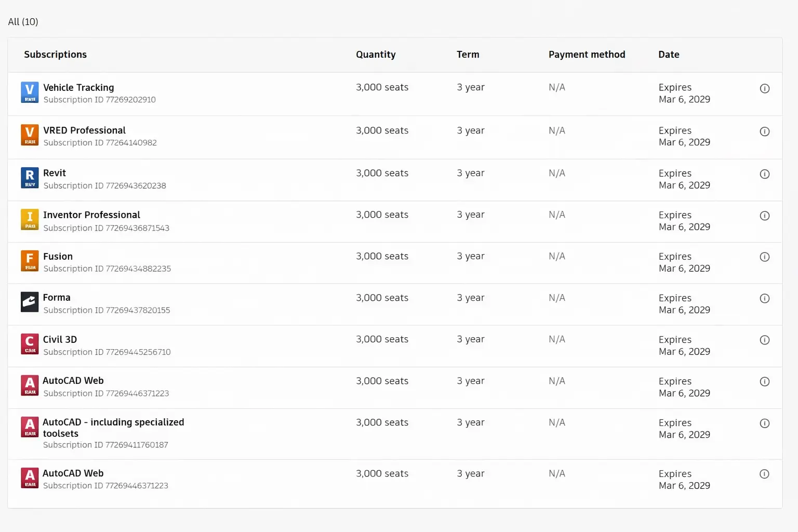Image resolution: width=798 pixels, height=532 pixels.
Task: Click the Fusion product icon
Action: (x=30, y=261)
